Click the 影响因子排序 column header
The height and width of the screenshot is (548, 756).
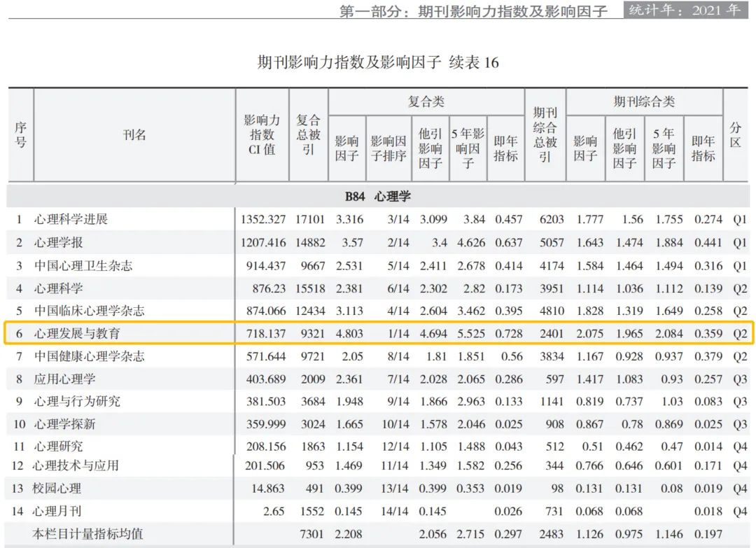pos(388,148)
